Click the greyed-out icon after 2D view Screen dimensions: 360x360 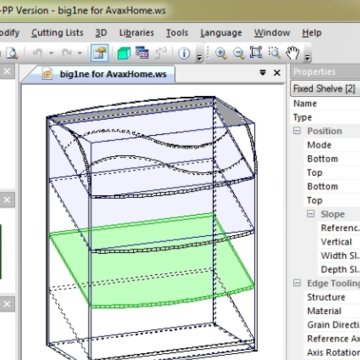(160, 53)
